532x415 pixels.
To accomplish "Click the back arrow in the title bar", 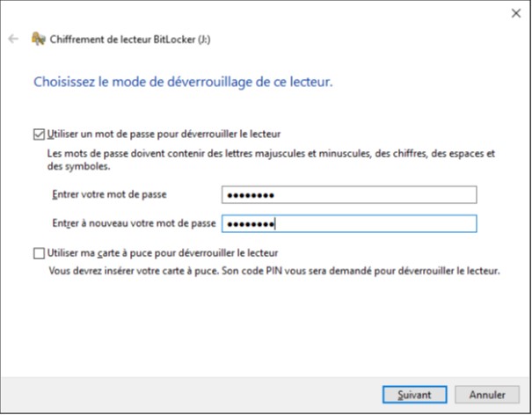I will click(x=12, y=39).
